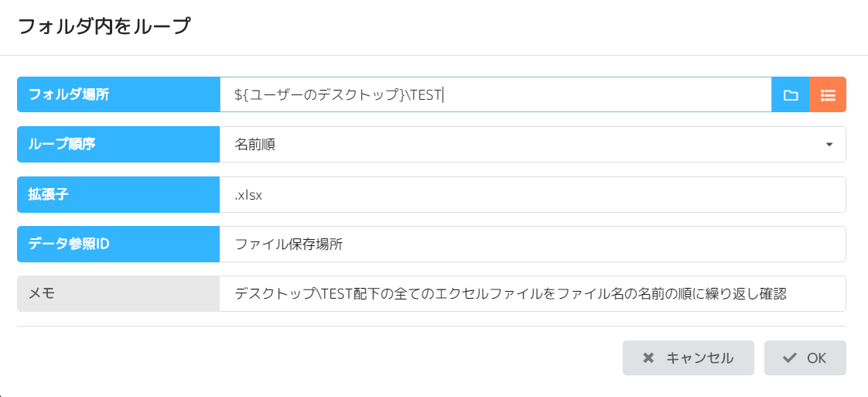Click the orange variable list icon
The width and height of the screenshot is (868, 397).
[828, 95]
